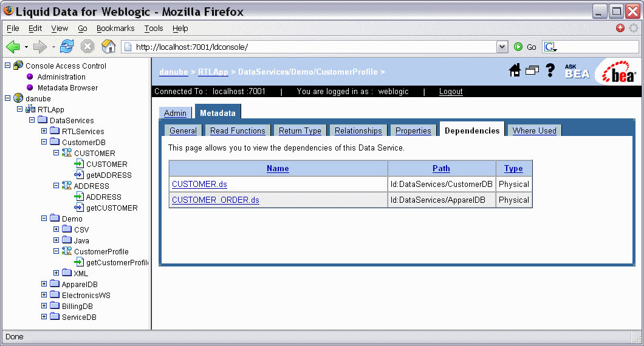The image size is (644, 346).
Task: Click the RTLApp breadcrumb link
Action: coord(213,72)
